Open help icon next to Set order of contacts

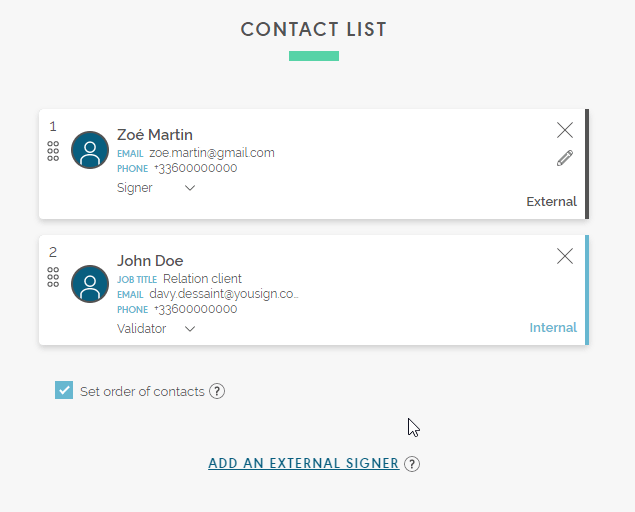point(217,391)
